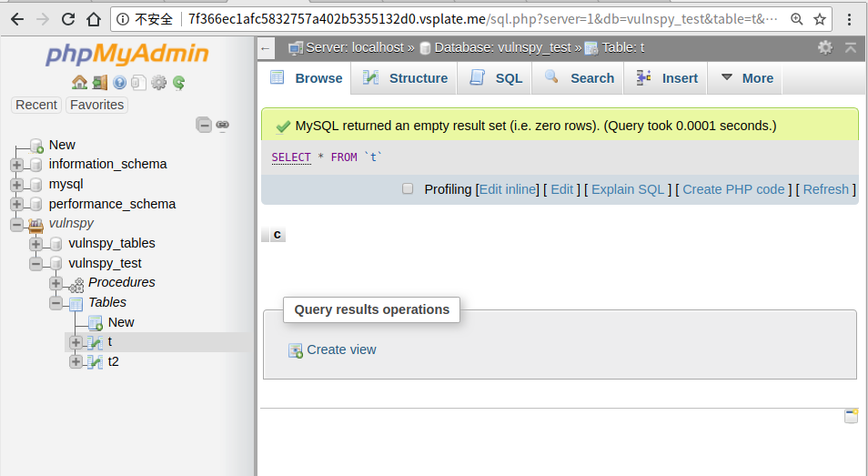This screenshot has width=868, height=476.
Task: Click the Create view link
Action: [x=341, y=349]
